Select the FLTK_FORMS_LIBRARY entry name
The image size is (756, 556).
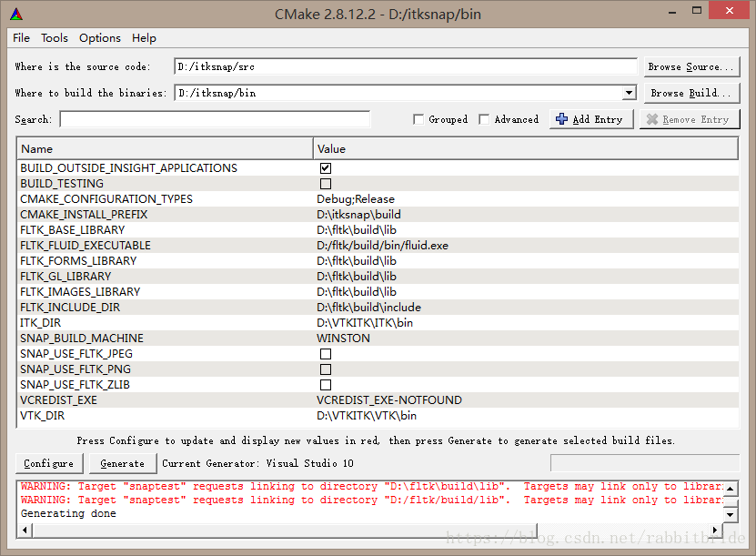[78, 261]
